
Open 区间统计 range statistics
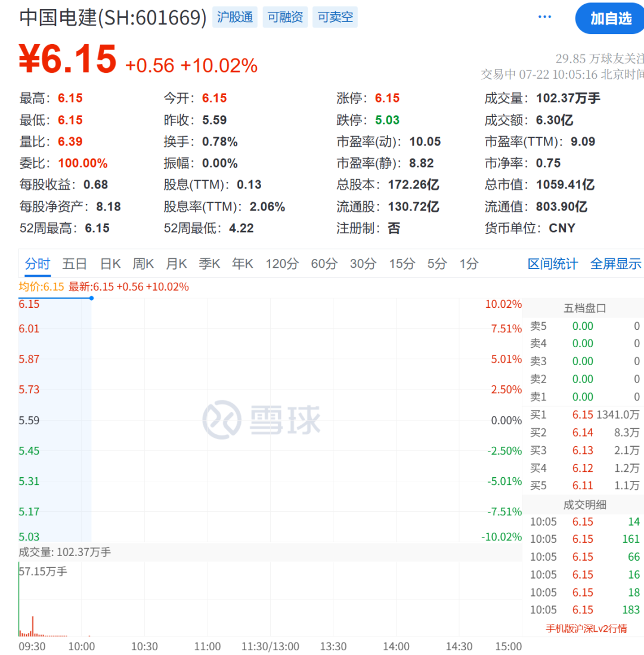coord(553,264)
